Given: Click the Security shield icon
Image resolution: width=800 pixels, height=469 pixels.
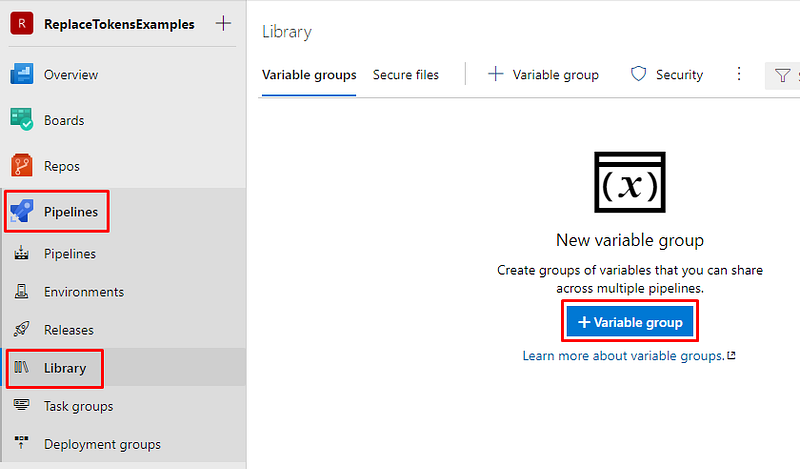Looking at the screenshot, I should pos(638,74).
